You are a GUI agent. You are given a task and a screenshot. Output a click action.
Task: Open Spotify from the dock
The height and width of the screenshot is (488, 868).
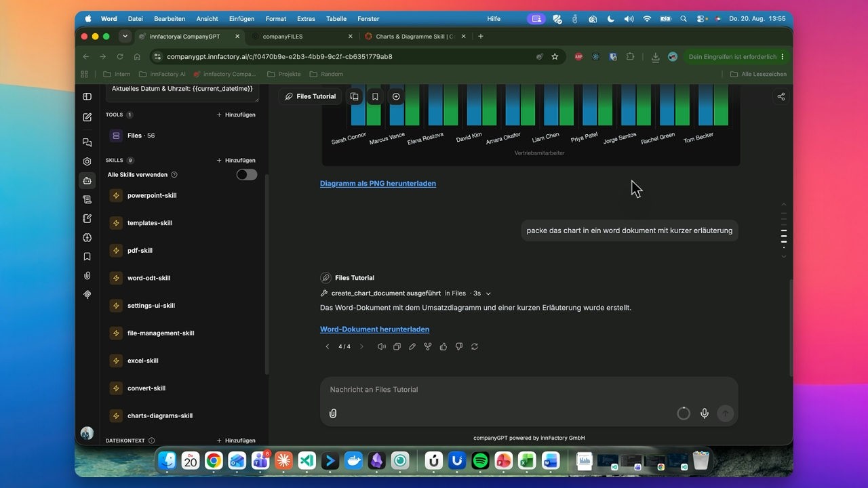pos(480,461)
